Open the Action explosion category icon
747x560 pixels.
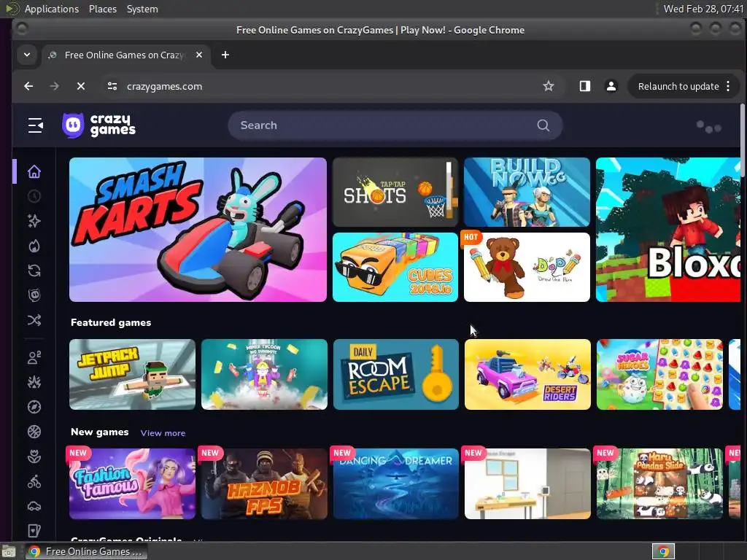pos(34,382)
